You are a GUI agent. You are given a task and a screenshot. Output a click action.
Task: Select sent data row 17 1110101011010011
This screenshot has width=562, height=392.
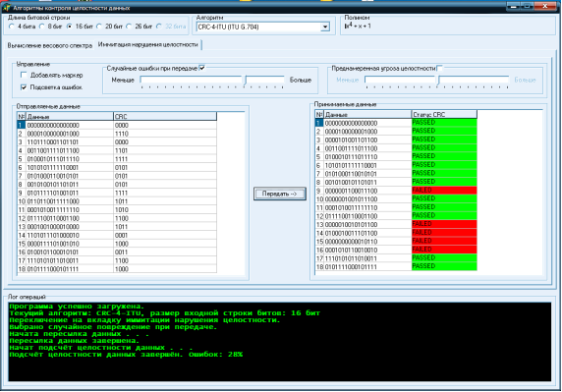click(x=117, y=260)
